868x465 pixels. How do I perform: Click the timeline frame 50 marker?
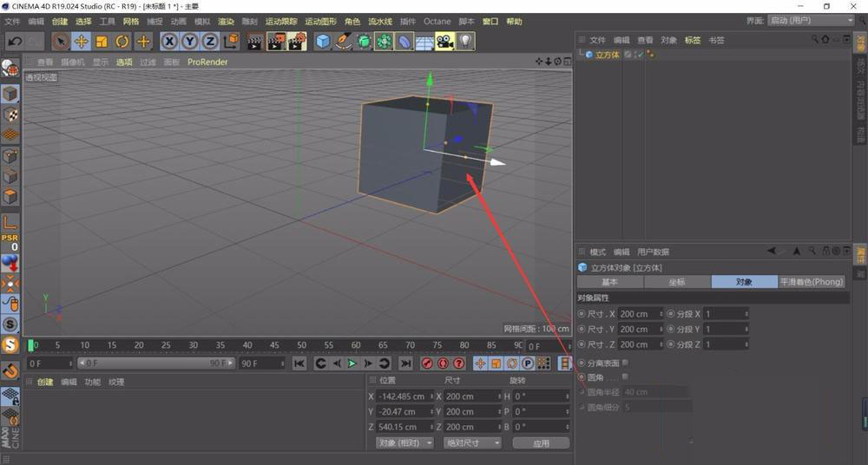tap(301, 345)
